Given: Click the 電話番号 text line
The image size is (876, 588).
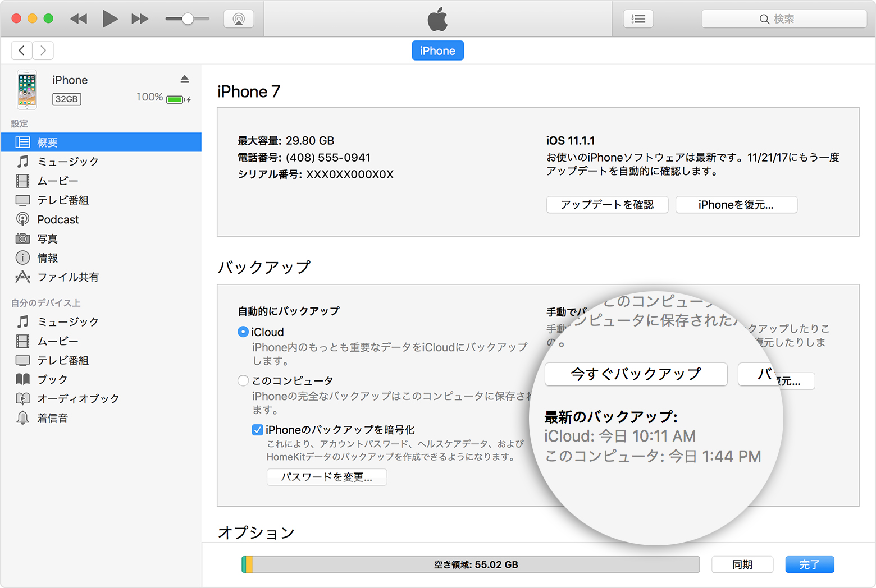Looking at the screenshot, I should (304, 158).
